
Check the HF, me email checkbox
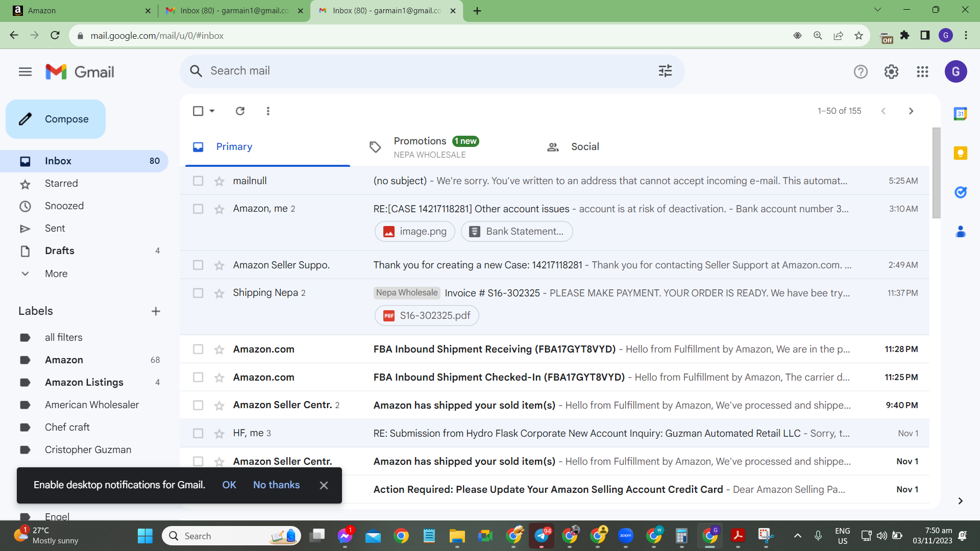point(198,433)
